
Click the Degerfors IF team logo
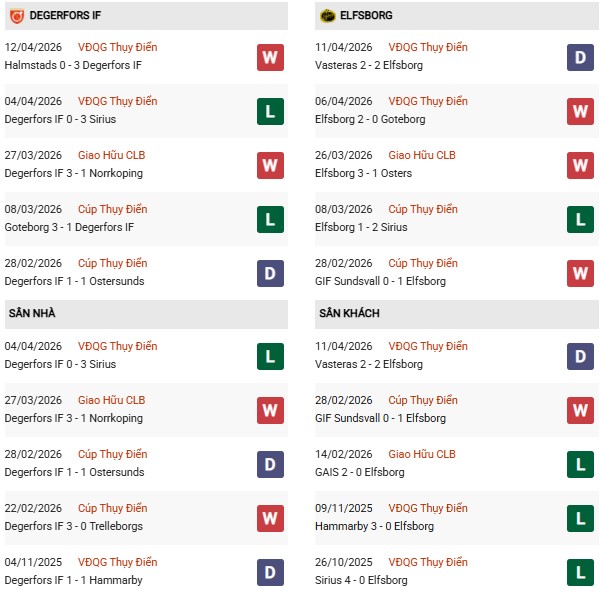[x=14, y=16]
